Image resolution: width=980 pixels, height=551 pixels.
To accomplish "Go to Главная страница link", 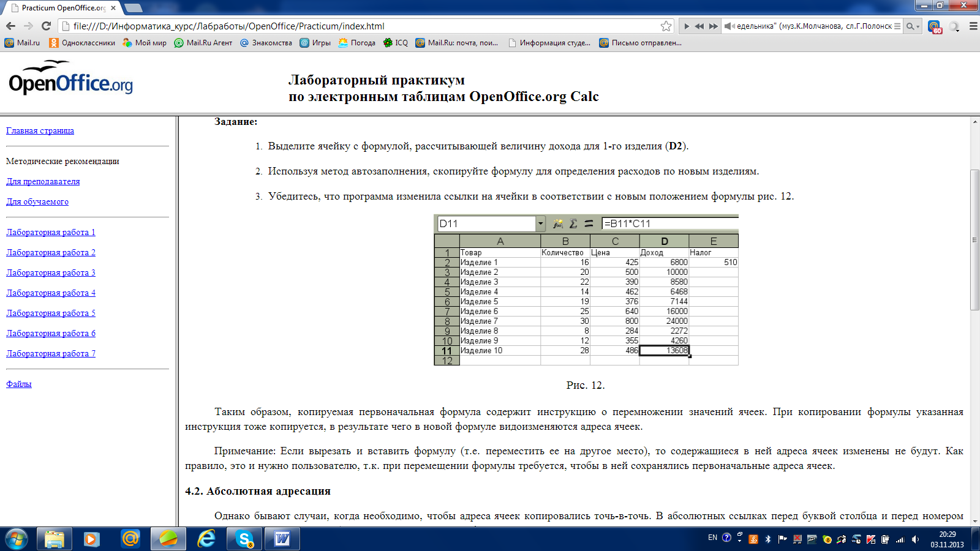I will point(40,130).
